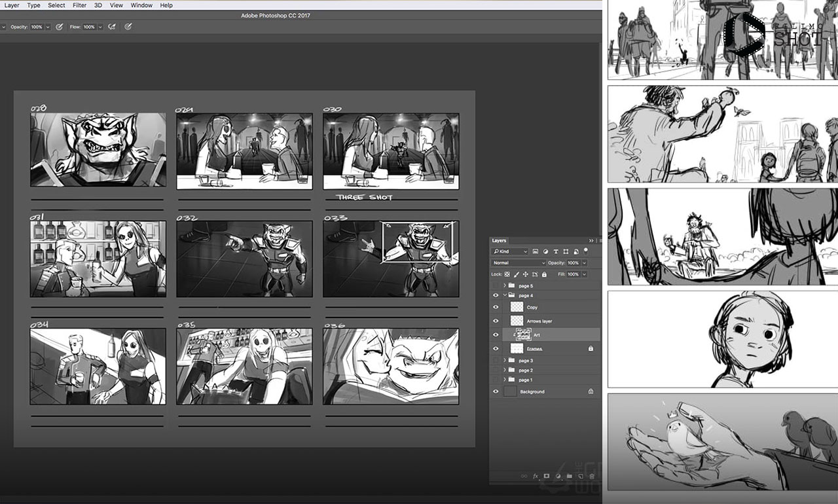The height and width of the screenshot is (504, 838).
Task: Select the Background layer name
Action: pyautogui.click(x=532, y=391)
